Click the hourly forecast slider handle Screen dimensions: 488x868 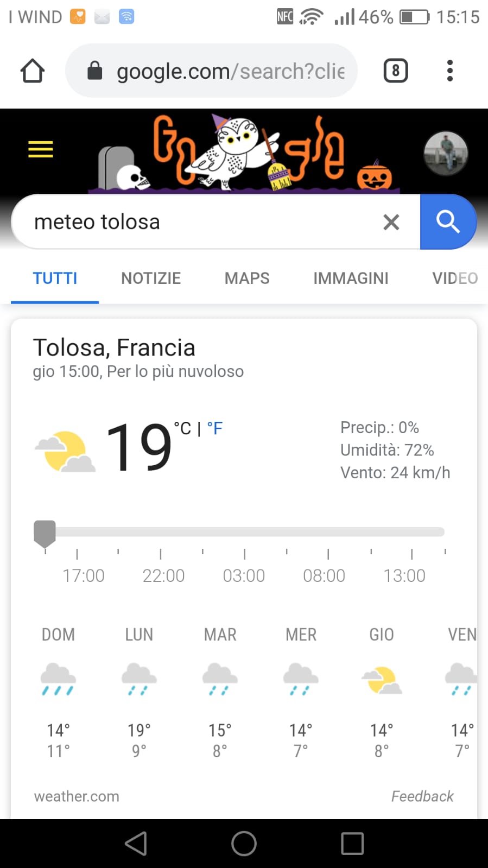pos(45,533)
